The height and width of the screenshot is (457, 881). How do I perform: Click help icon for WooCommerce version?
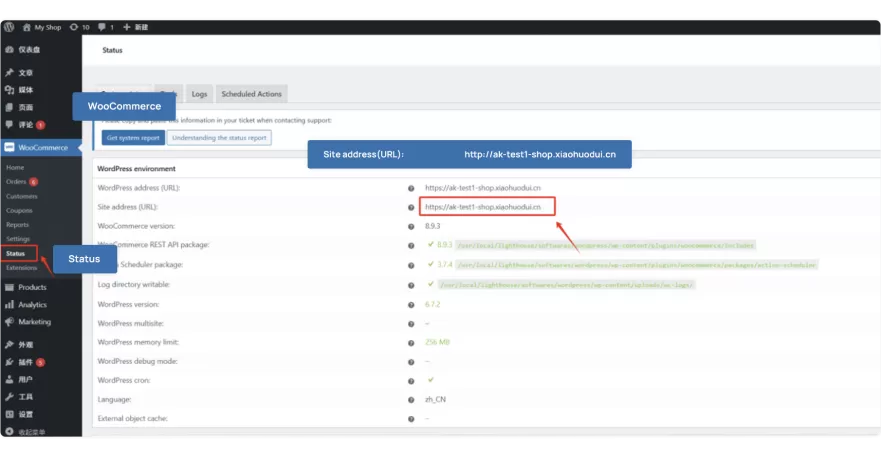point(411,227)
